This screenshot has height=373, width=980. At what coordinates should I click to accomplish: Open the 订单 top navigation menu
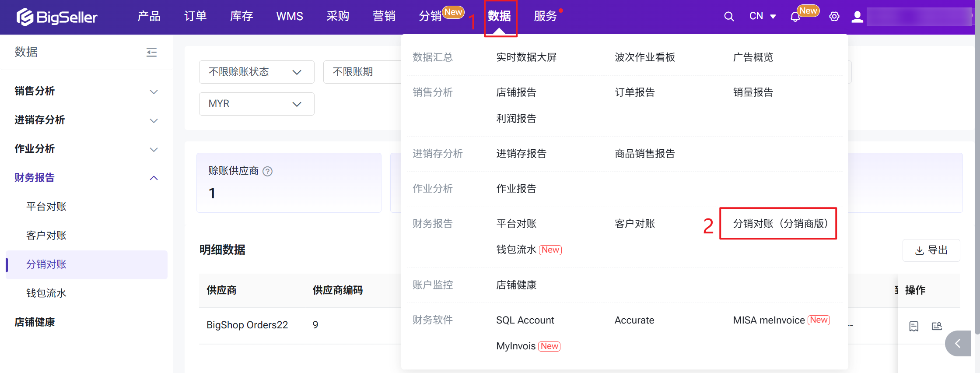pos(195,17)
